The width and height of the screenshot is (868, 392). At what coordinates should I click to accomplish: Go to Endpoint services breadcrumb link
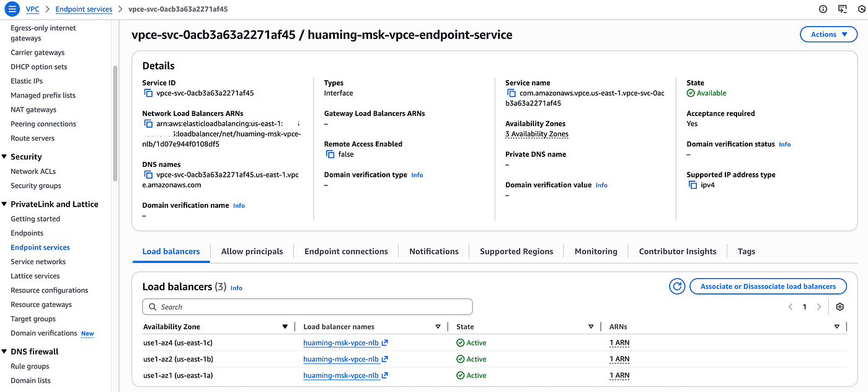tap(84, 9)
